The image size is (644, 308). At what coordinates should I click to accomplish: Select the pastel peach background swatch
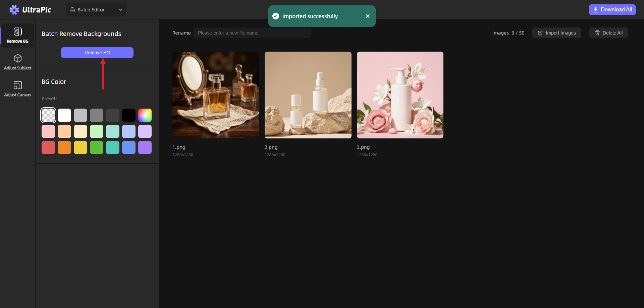64,131
